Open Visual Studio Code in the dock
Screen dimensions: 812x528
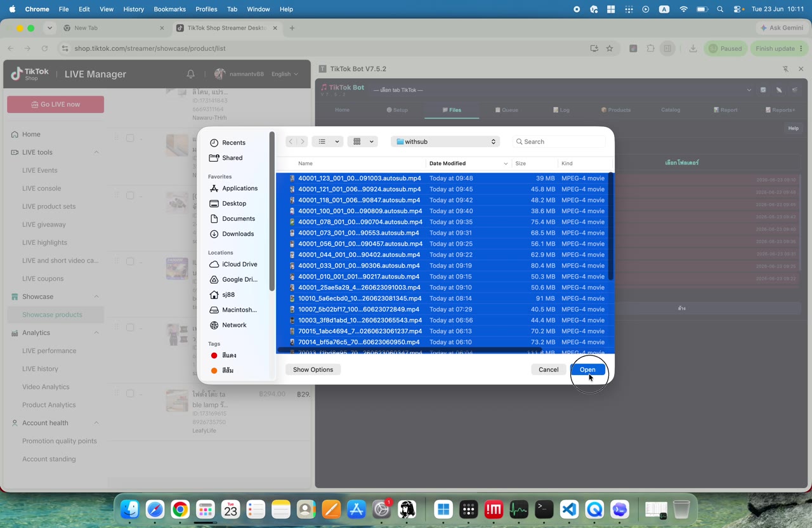coord(569,509)
